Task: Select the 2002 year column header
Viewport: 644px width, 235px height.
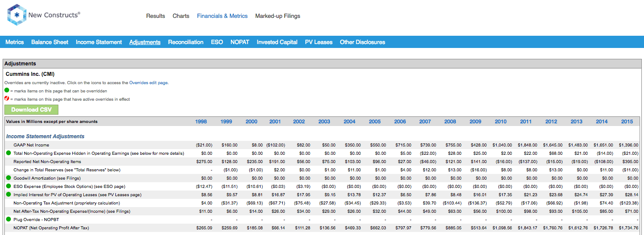Action: pyautogui.click(x=299, y=122)
